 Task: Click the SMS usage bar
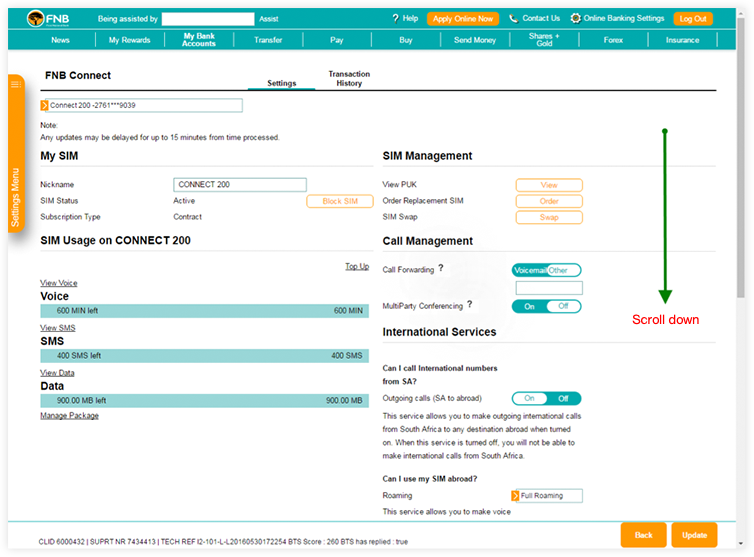point(205,355)
